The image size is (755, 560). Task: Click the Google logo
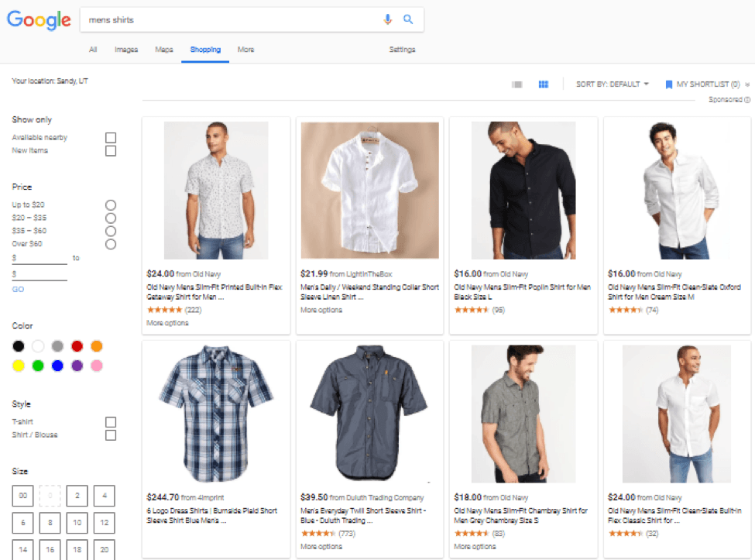(x=39, y=21)
